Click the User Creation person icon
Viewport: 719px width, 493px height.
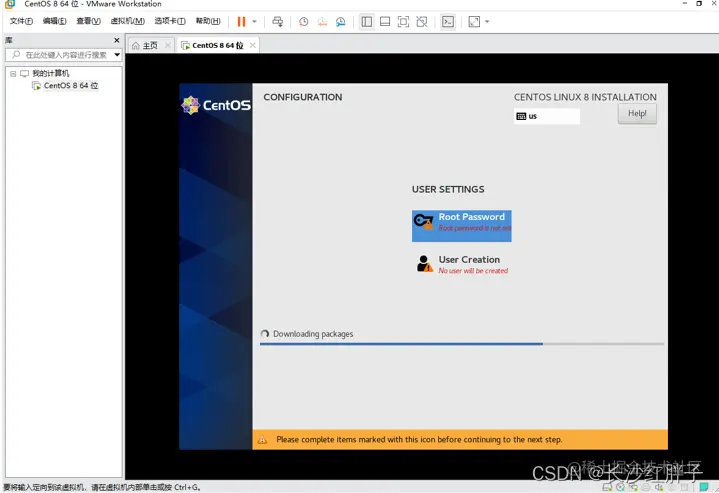(x=424, y=264)
